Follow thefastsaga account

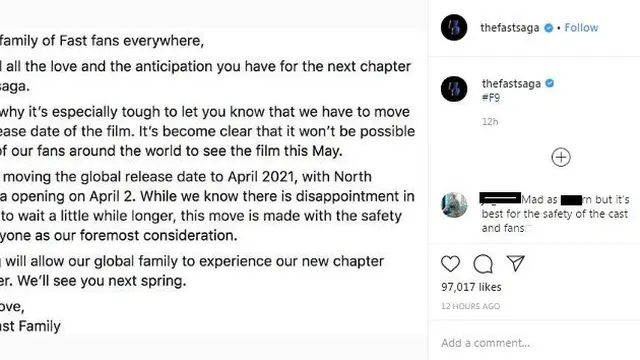[581, 28]
